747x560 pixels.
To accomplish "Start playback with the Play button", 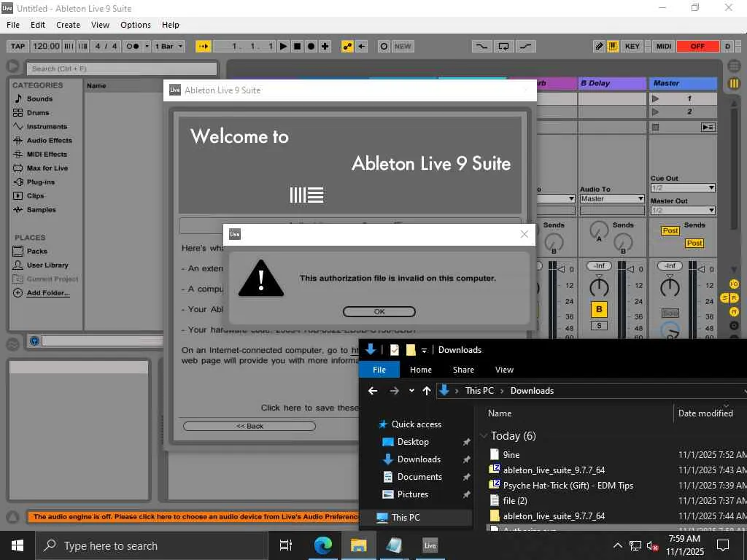I will pos(283,46).
